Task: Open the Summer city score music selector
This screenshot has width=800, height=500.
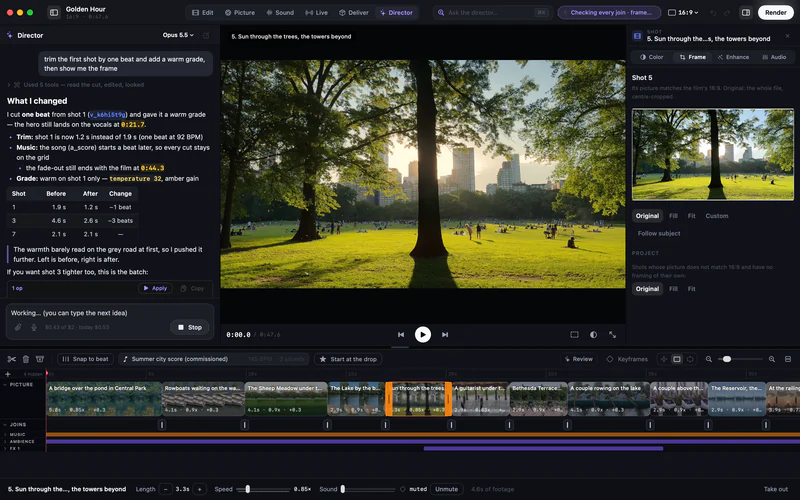Action: 214,359
